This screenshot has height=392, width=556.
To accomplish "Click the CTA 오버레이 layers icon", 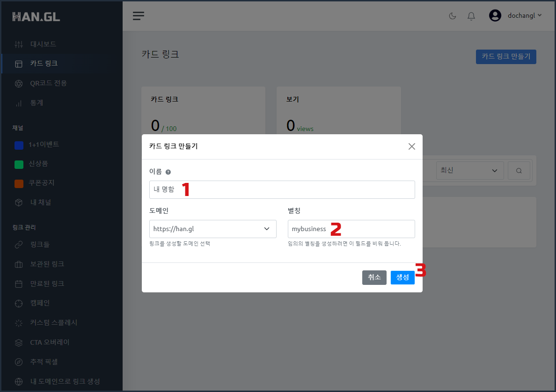I will [x=19, y=343].
